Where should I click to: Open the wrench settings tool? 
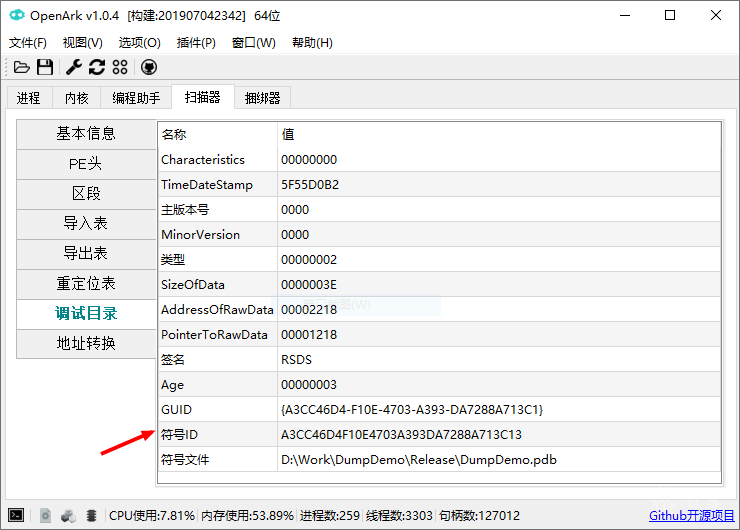[74, 67]
